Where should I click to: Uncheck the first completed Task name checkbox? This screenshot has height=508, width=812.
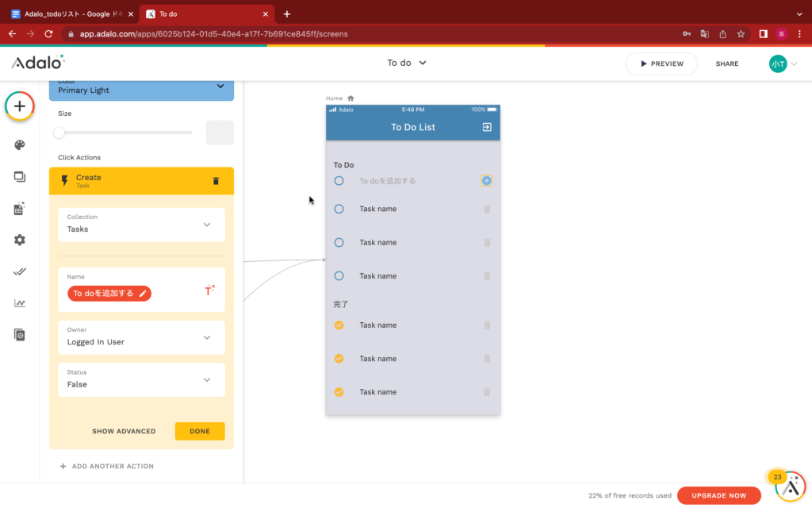[339, 325]
